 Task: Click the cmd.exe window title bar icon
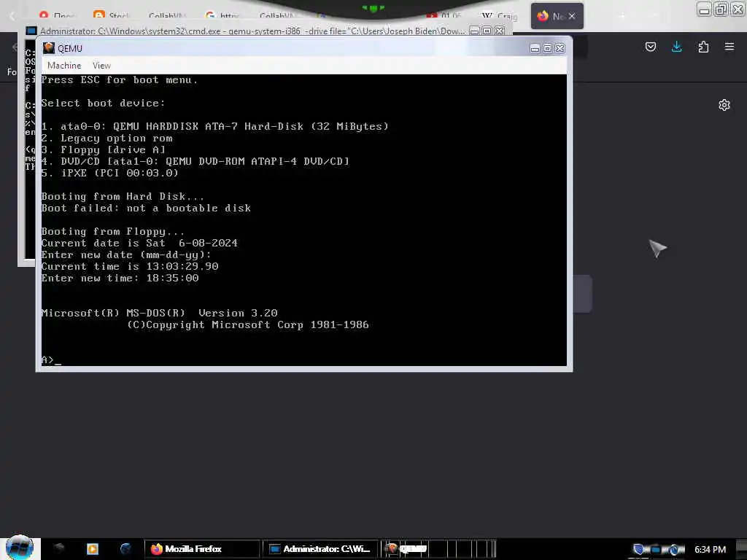point(31,31)
